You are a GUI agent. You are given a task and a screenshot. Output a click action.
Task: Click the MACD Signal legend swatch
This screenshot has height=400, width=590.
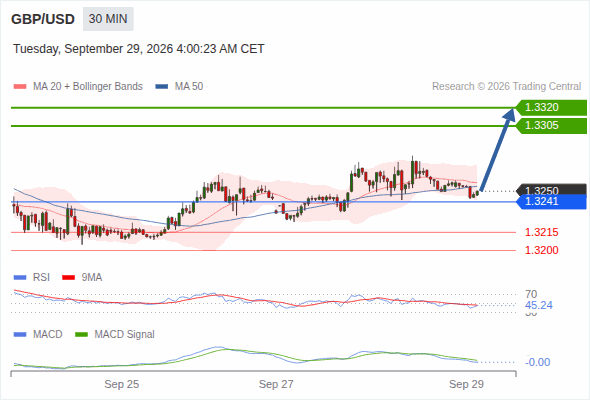click(81, 334)
